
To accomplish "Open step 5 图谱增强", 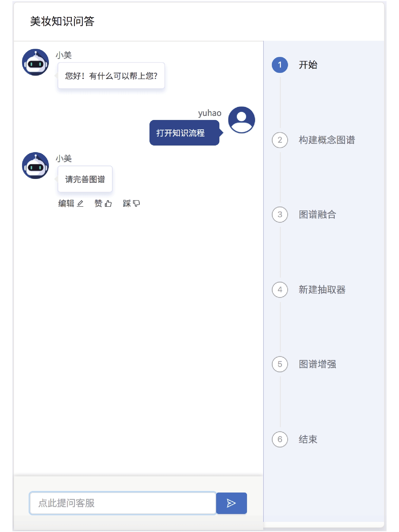I will [280, 364].
